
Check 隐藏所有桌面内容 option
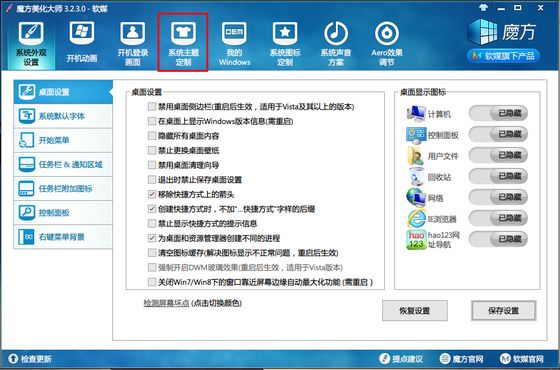[x=152, y=136]
